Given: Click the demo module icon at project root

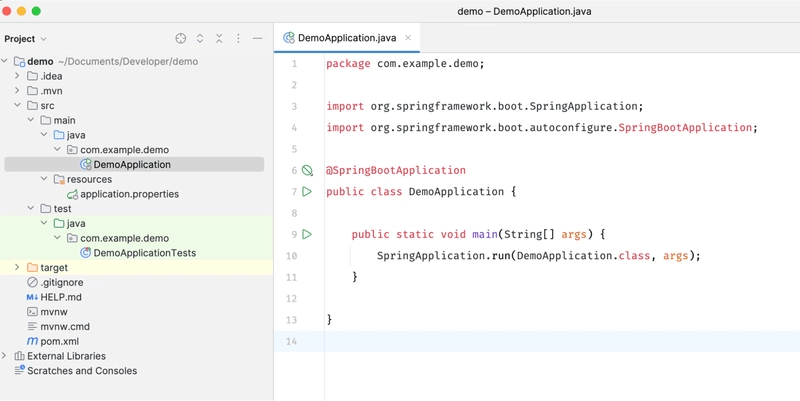Looking at the screenshot, I should click(19, 62).
